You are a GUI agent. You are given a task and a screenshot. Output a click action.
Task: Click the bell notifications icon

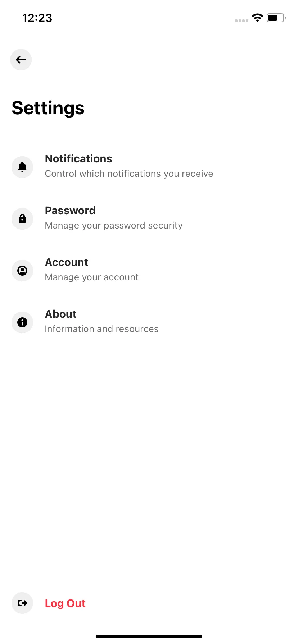(x=22, y=167)
